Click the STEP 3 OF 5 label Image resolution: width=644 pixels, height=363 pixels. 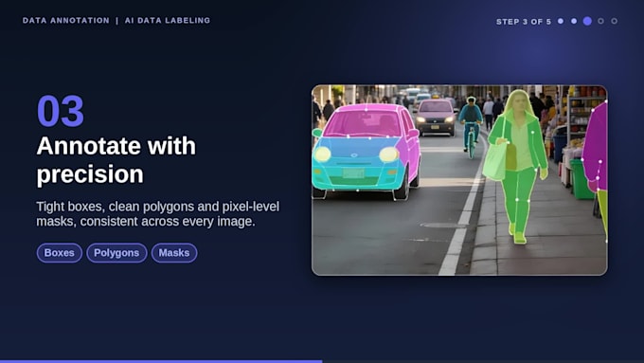(523, 22)
